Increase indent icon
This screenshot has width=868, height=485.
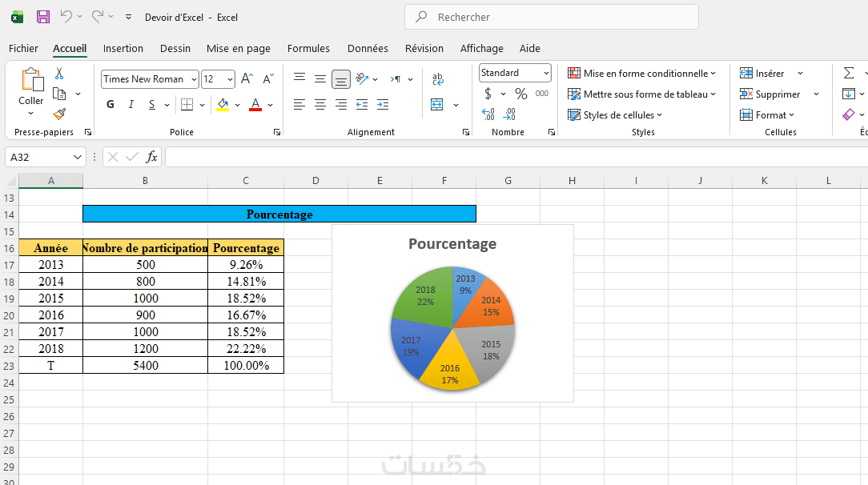(x=383, y=105)
